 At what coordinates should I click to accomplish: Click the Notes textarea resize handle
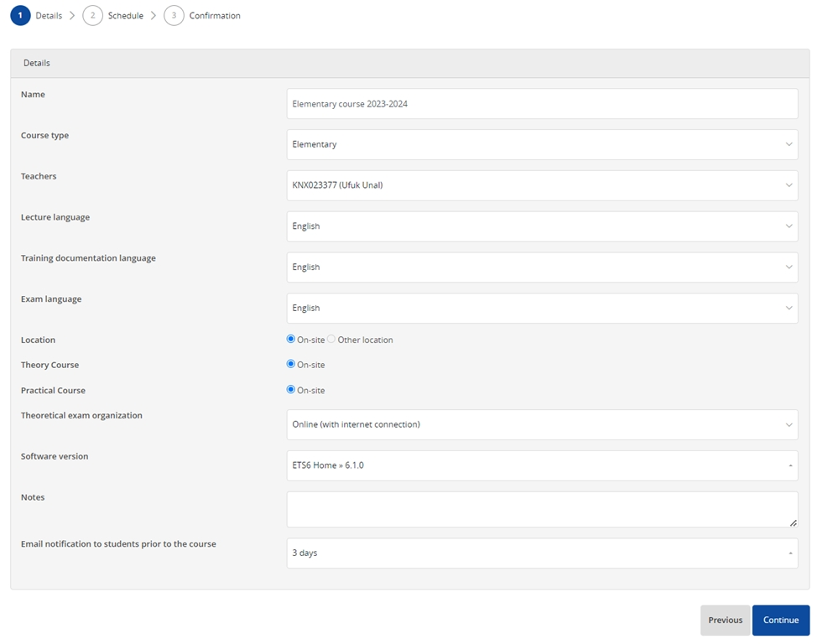click(793, 522)
